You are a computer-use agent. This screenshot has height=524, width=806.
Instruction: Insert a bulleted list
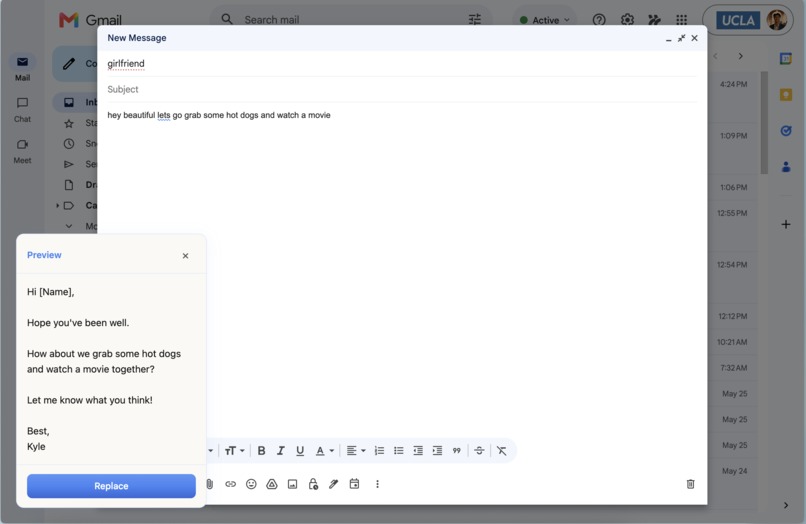click(x=399, y=451)
